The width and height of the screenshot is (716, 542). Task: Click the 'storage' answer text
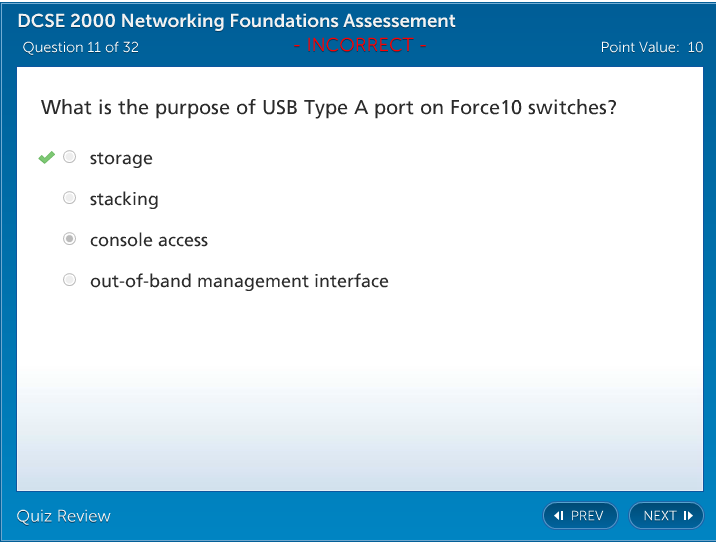click(121, 158)
